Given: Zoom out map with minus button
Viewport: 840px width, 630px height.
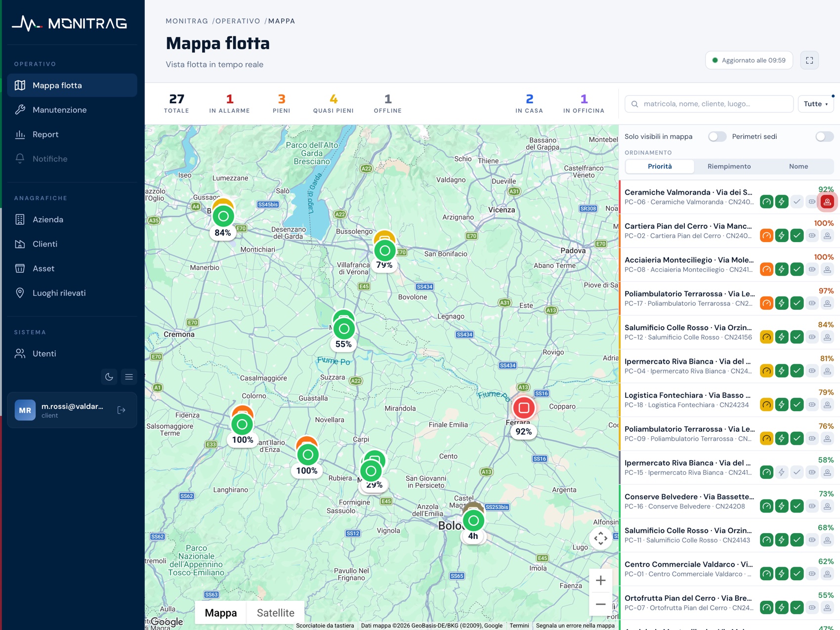Looking at the screenshot, I should (x=601, y=604).
